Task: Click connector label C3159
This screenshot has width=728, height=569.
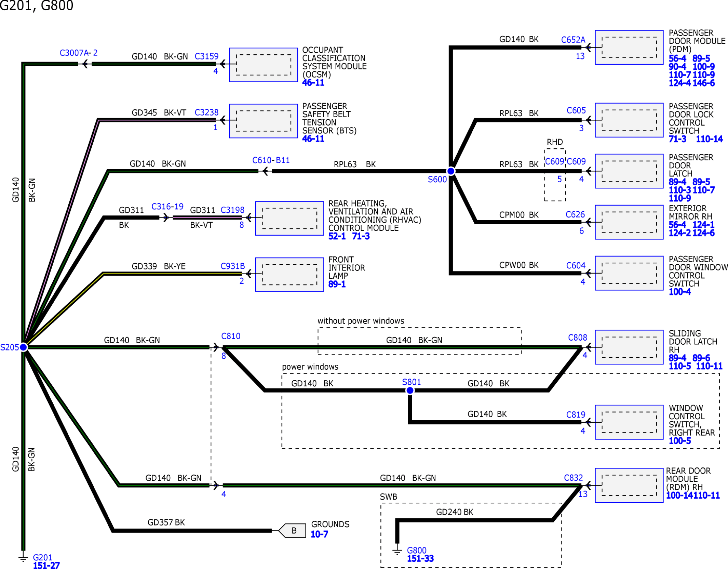Action: pos(206,56)
